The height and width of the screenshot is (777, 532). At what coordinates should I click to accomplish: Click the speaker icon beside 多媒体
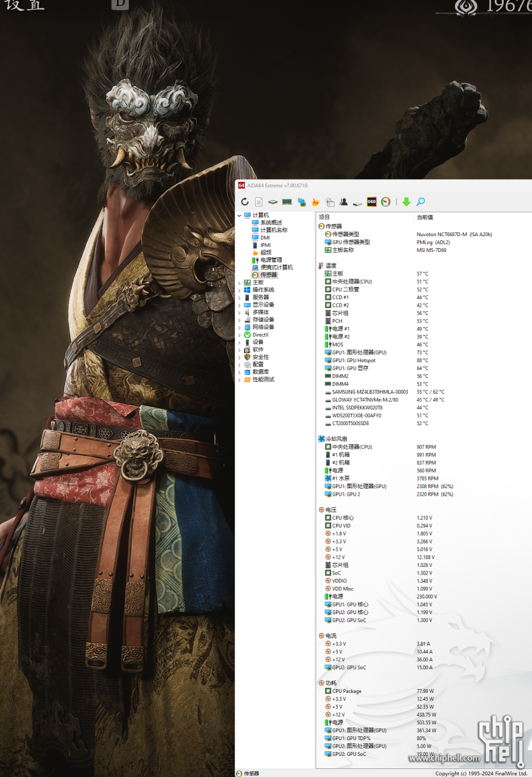(248, 313)
